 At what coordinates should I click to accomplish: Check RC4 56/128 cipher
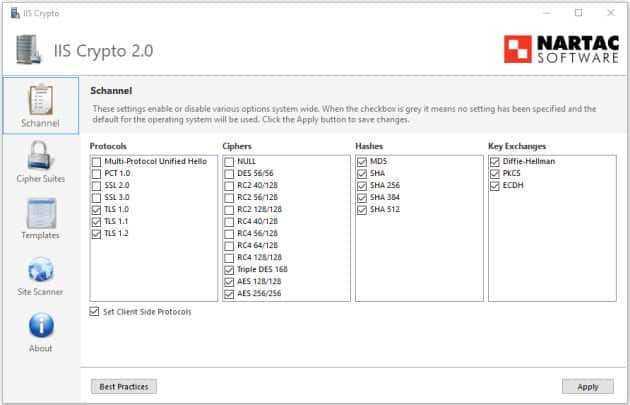click(229, 234)
